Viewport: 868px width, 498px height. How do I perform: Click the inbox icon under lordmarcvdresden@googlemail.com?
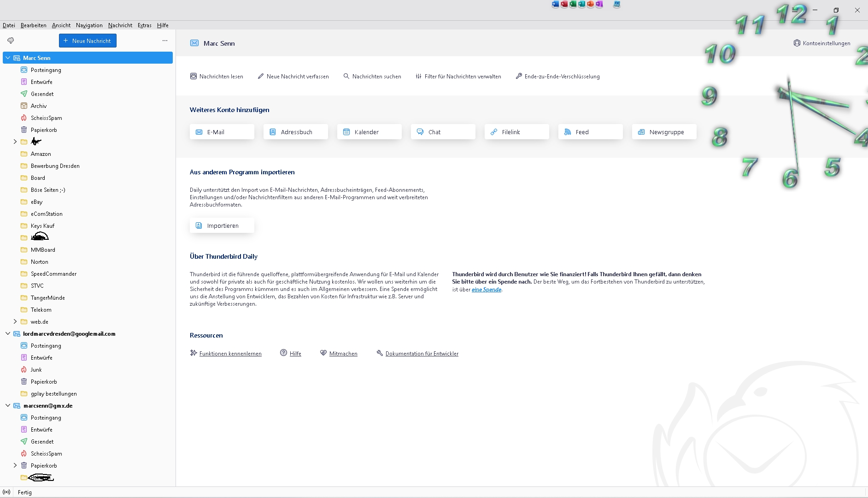pos(24,345)
